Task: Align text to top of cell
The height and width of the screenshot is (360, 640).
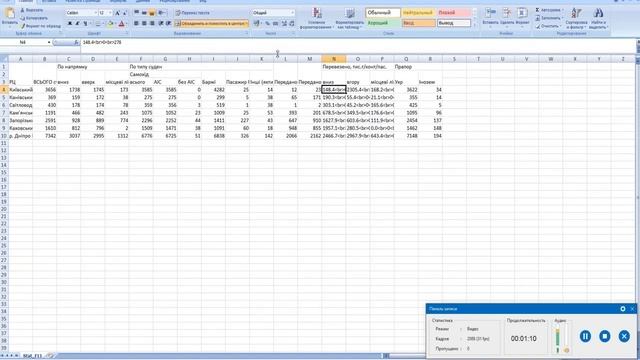Action: [137, 13]
